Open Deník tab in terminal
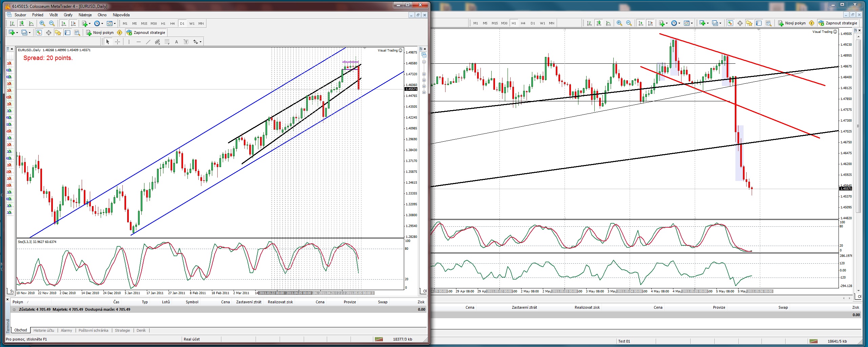The width and height of the screenshot is (868, 347). point(141,330)
